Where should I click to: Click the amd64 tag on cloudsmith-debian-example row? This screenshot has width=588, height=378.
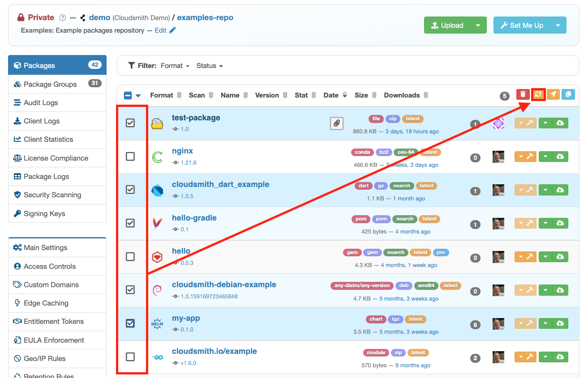click(425, 285)
